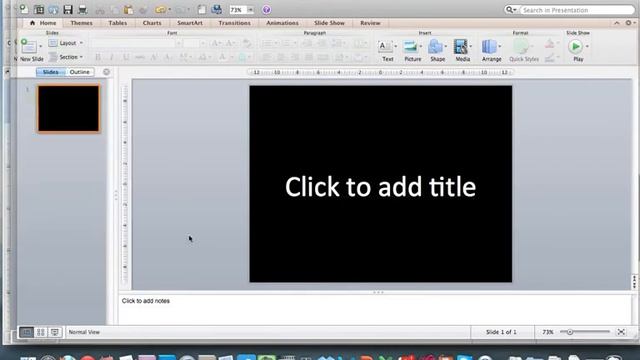Click the 'Click to add title' placeholder
Image resolution: width=640 pixels, height=360 pixels.
tap(380, 187)
